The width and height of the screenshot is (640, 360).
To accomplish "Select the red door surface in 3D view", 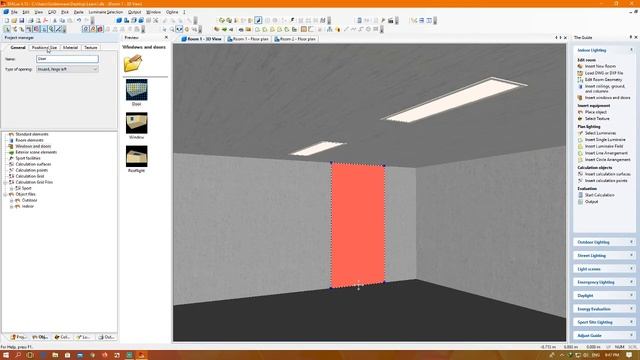I will [358, 225].
